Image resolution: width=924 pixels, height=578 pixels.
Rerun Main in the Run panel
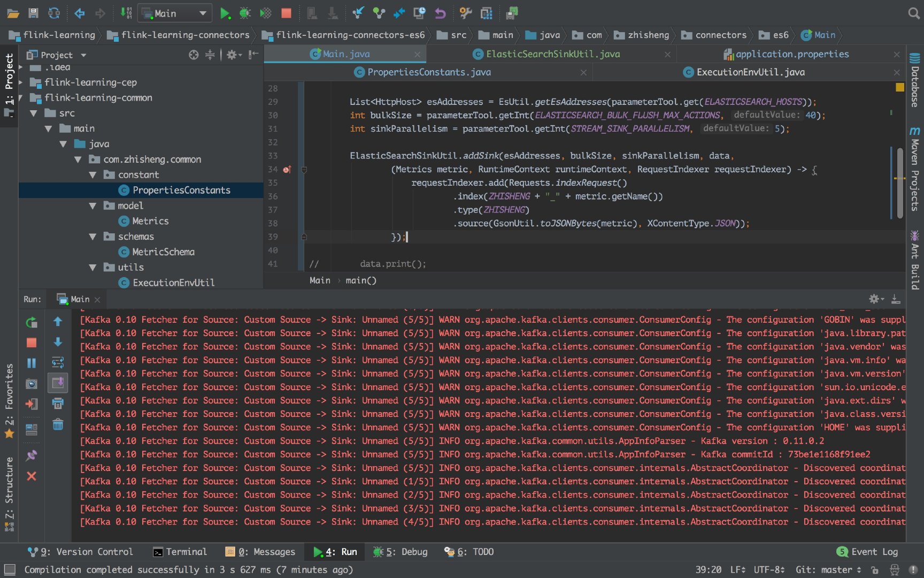[32, 322]
